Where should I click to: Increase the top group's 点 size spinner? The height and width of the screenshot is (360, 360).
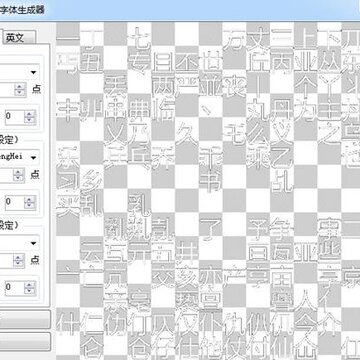pyautogui.click(x=20, y=86)
